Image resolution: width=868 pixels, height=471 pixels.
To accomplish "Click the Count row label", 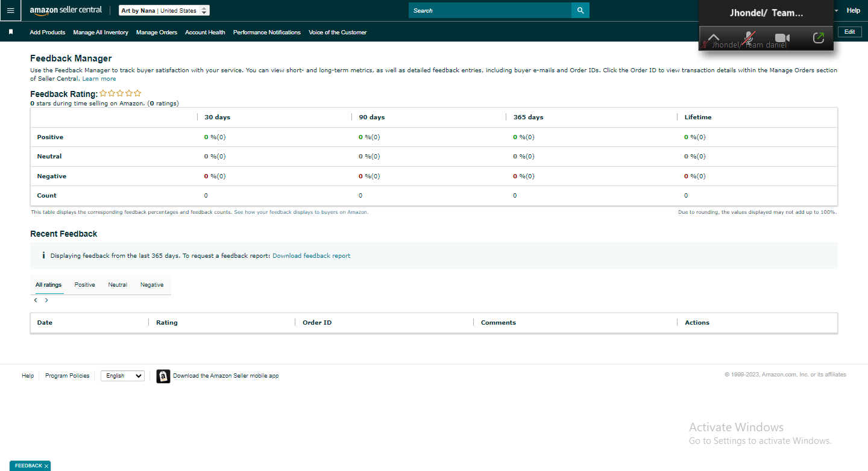I will pos(46,196).
